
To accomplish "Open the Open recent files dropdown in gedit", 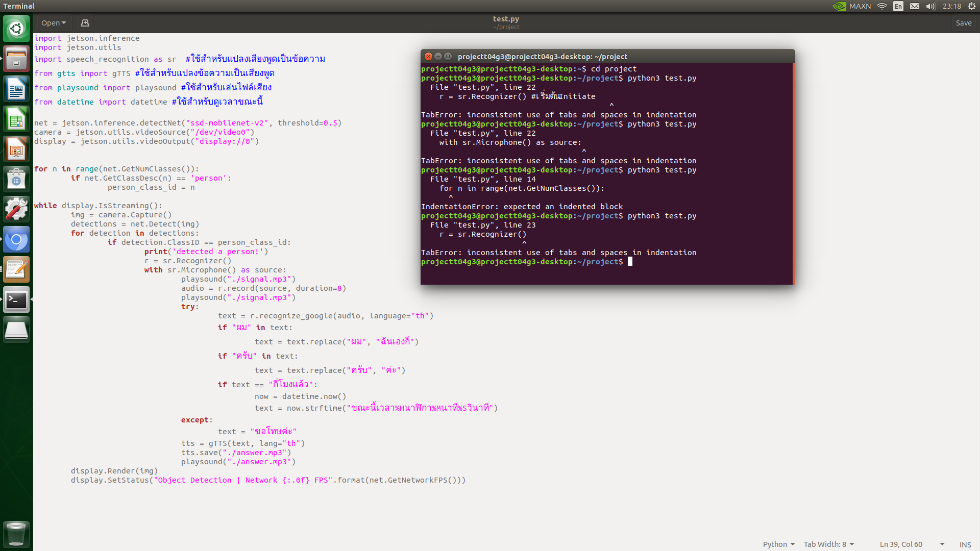I will pos(53,22).
